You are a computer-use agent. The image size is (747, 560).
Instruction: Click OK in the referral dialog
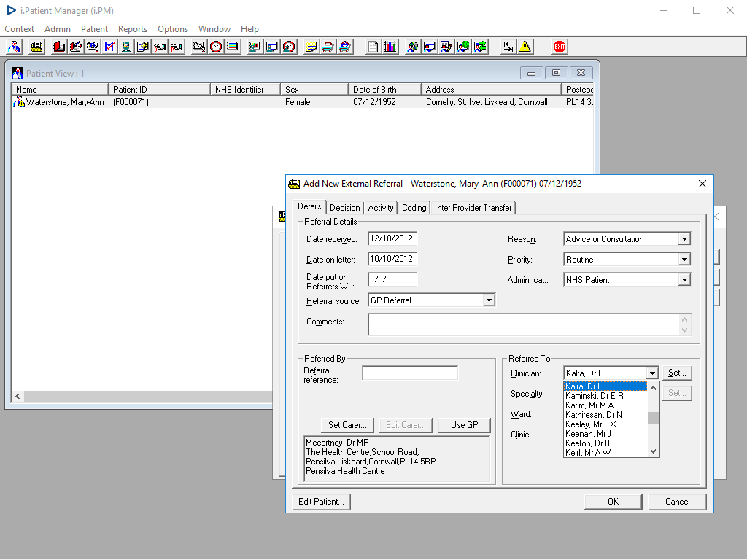[613, 502]
